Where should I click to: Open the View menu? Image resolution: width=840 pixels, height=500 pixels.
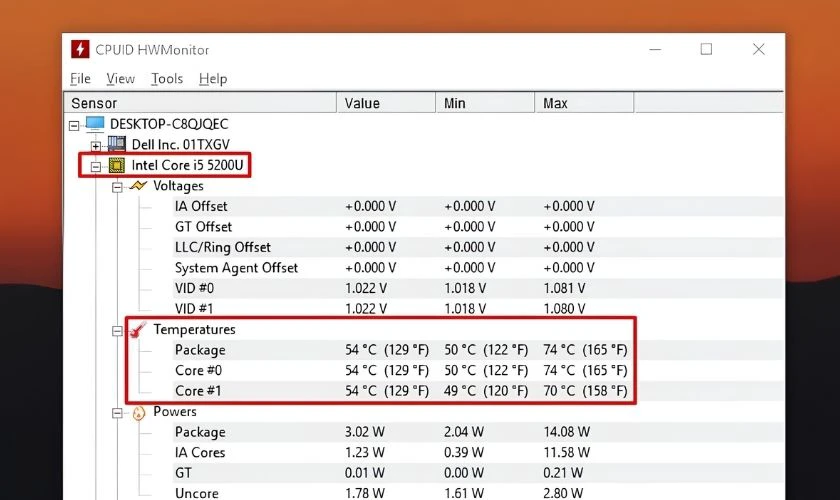pyautogui.click(x=121, y=79)
